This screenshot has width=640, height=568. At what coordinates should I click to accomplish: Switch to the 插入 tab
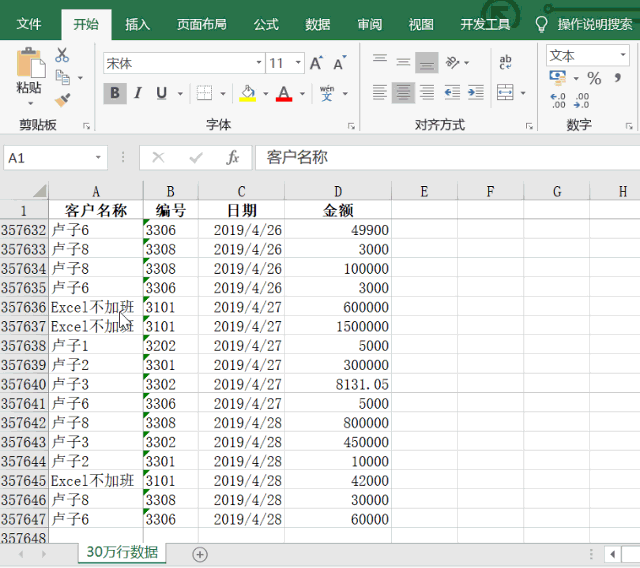pos(138,24)
